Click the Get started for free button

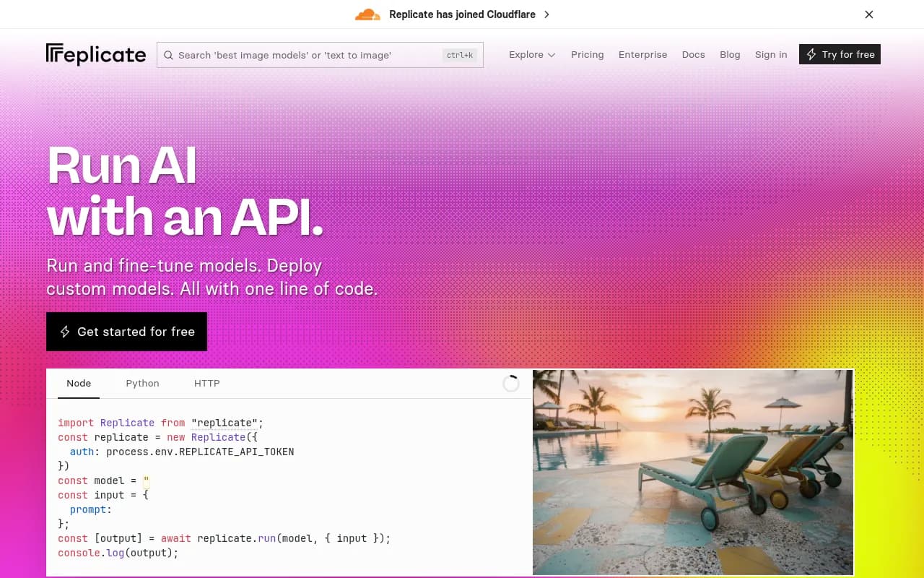click(x=126, y=332)
